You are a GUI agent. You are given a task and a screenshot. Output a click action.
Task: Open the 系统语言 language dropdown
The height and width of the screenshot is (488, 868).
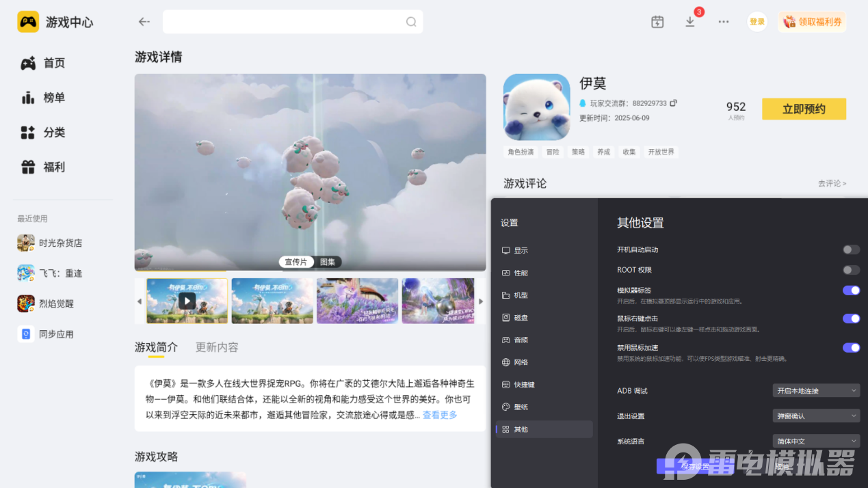tap(815, 440)
